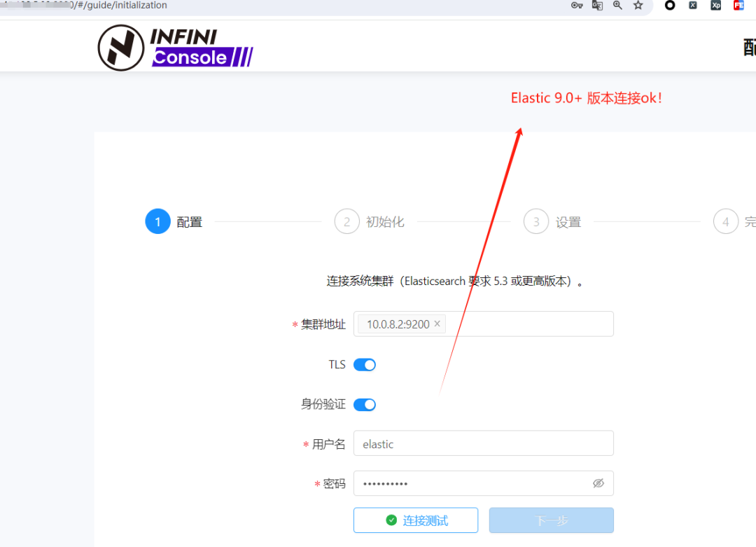Open the browser zoom magnifier icon
The height and width of the screenshot is (547, 756).
[x=617, y=6]
